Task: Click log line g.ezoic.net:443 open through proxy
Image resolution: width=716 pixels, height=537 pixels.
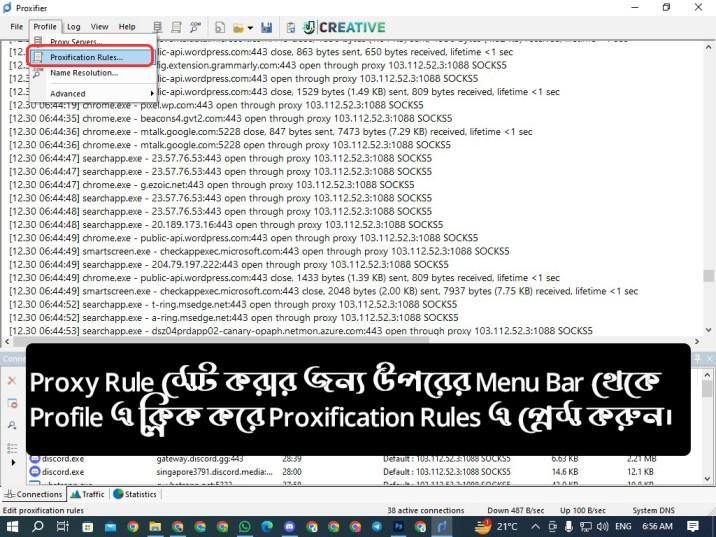Action: tap(211, 184)
